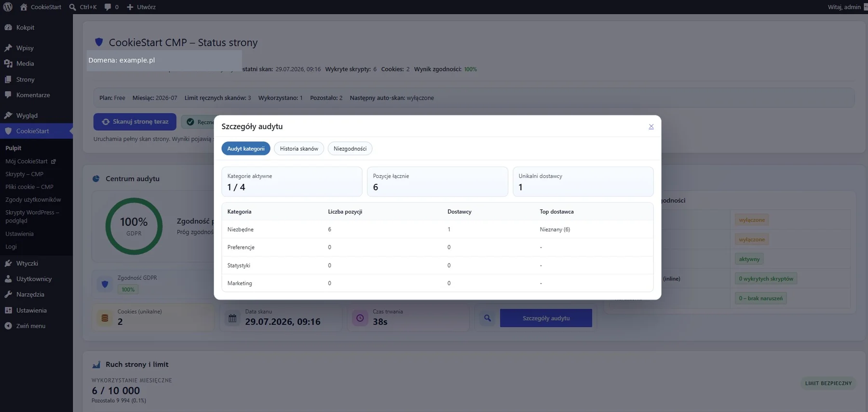Click the 100% Zgodność GDPR green badge
Viewport: 868px width, 412px height.
pyautogui.click(x=128, y=289)
